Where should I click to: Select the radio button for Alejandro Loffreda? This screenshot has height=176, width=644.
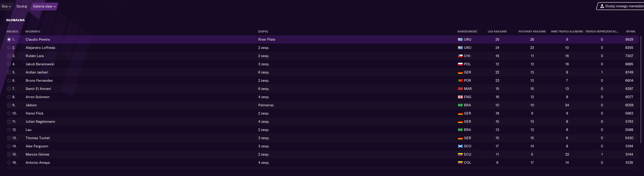click(9, 48)
